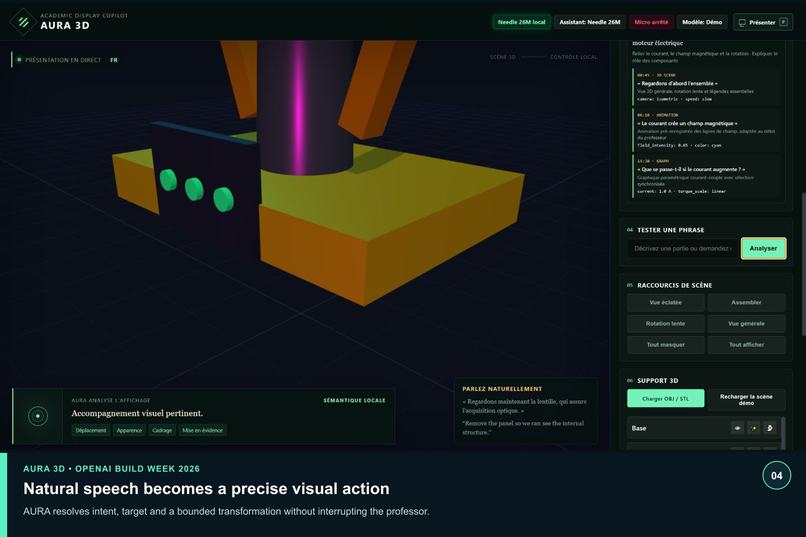The width and height of the screenshot is (806, 537).
Task: Click the AURA 3D diamond logo
Action: coord(23,22)
